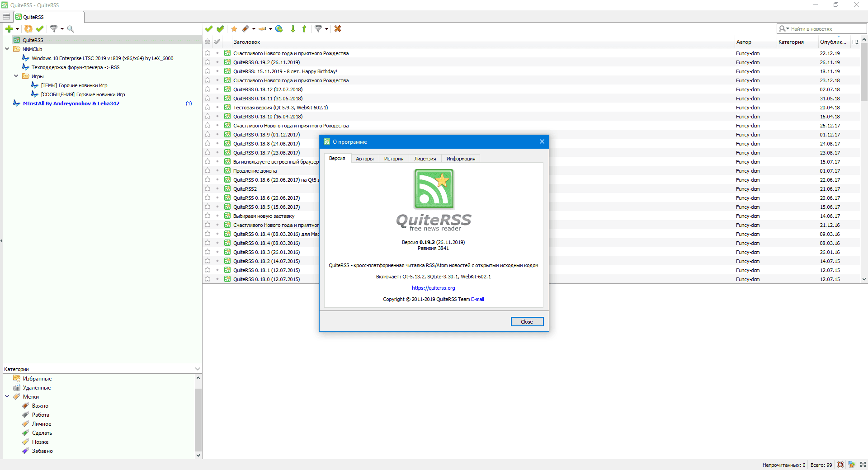Toggle star for 'QuiteRSS 0.18.0 (12.07.2015)' news
Viewport: 868px width, 470px height.
(208, 279)
